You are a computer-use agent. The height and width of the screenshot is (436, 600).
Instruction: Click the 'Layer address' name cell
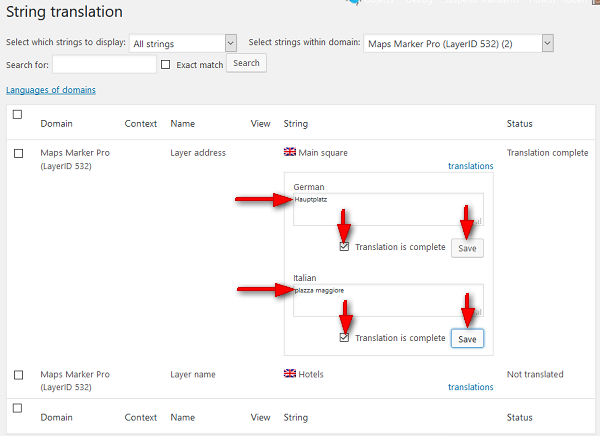click(x=198, y=153)
